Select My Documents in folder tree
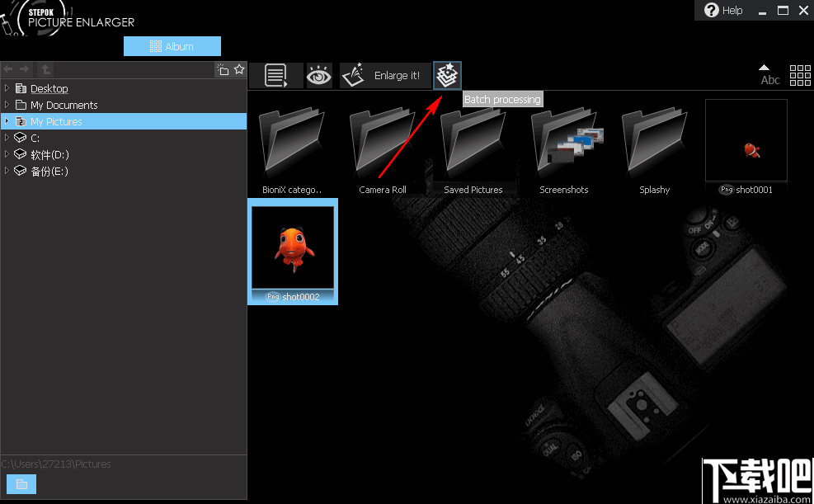 (x=64, y=105)
